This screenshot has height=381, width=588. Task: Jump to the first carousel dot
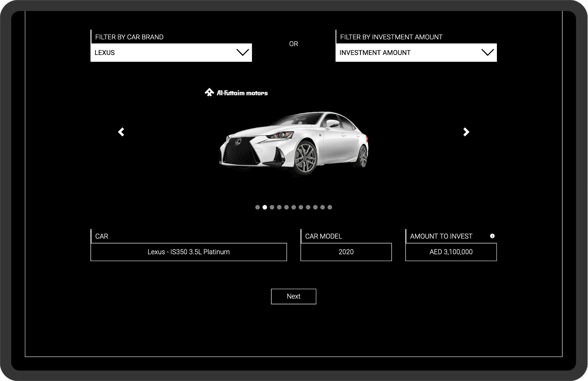(258, 207)
